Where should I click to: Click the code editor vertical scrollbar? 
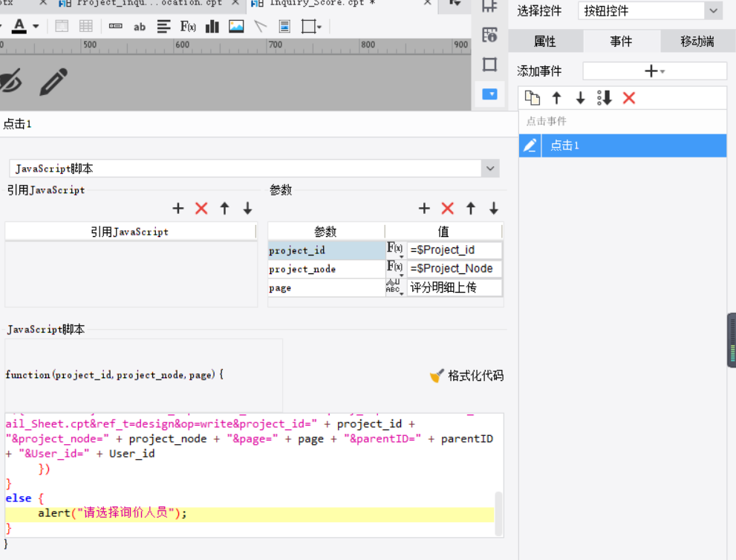(498, 513)
